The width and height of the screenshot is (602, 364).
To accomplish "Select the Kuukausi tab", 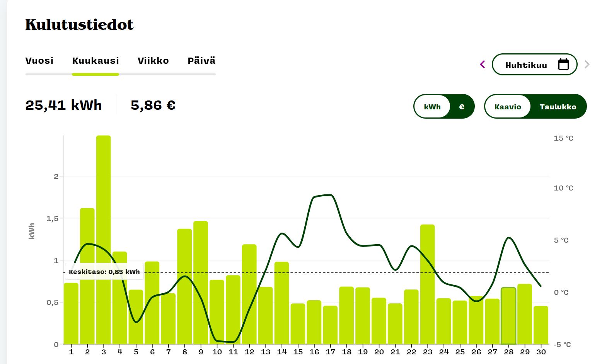I will (x=96, y=61).
